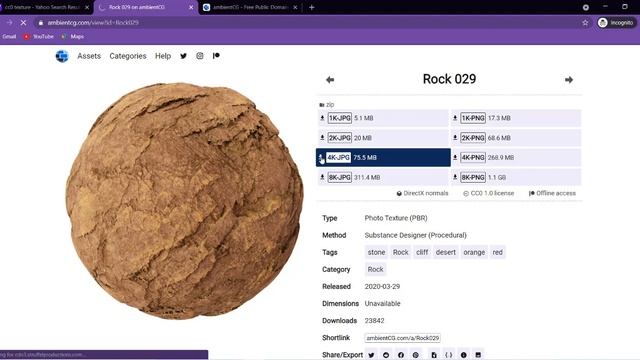Screen dimensions: 640x360
Task: Click the copy document export icon
Action: [434, 355]
